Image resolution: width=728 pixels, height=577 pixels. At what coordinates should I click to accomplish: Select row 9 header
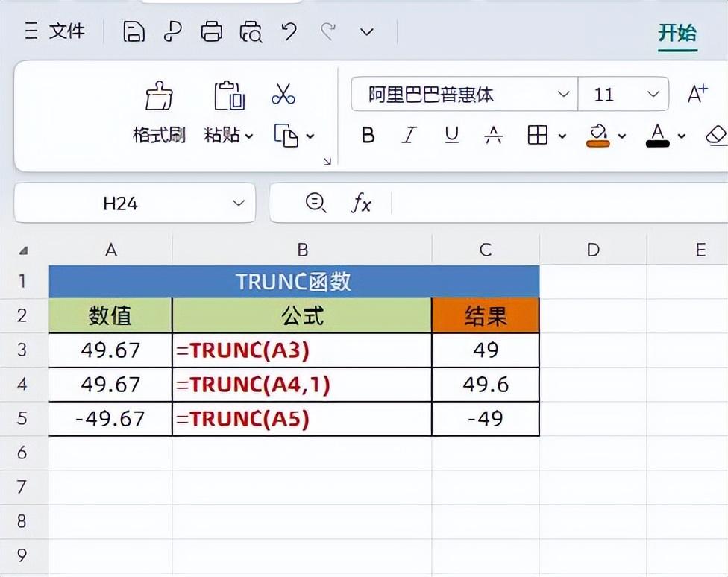(23, 555)
